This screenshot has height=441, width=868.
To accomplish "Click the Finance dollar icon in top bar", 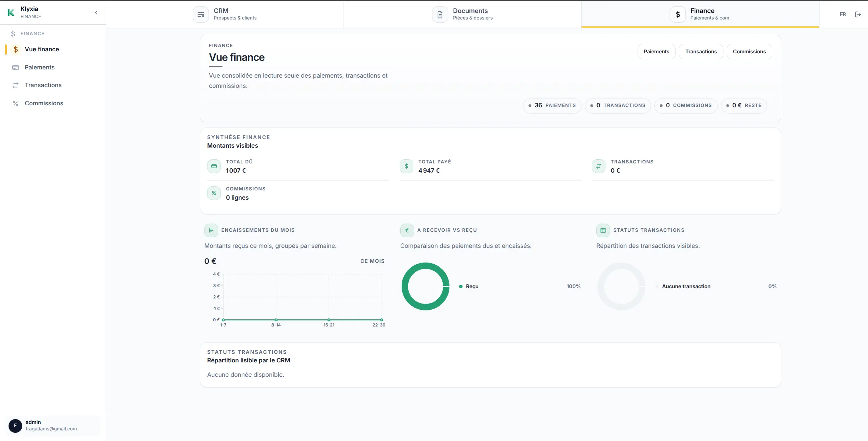I will (x=678, y=15).
